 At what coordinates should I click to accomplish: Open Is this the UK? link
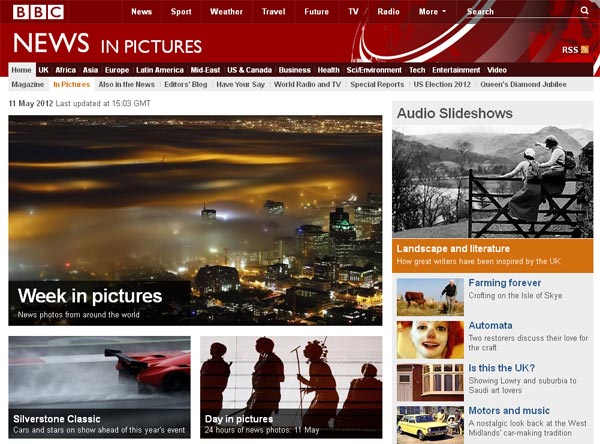pyautogui.click(x=502, y=368)
